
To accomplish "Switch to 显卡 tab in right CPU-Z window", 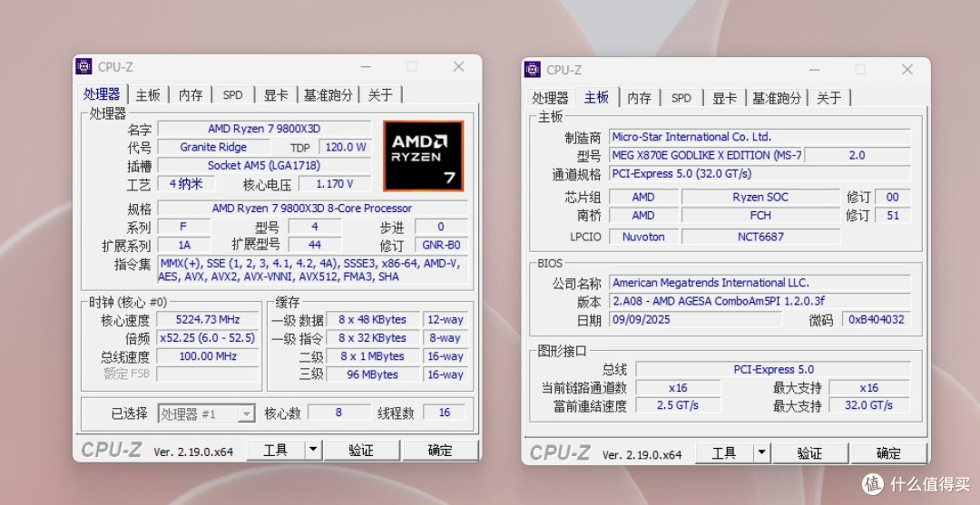I will point(724,98).
